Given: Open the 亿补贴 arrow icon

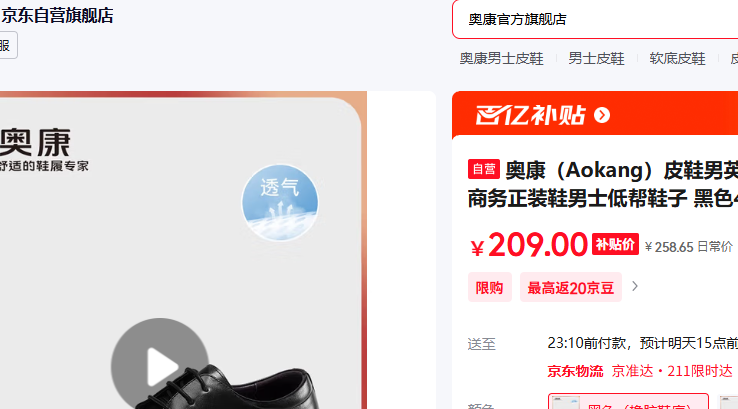Looking at the screenshot, I should [602, 115].
